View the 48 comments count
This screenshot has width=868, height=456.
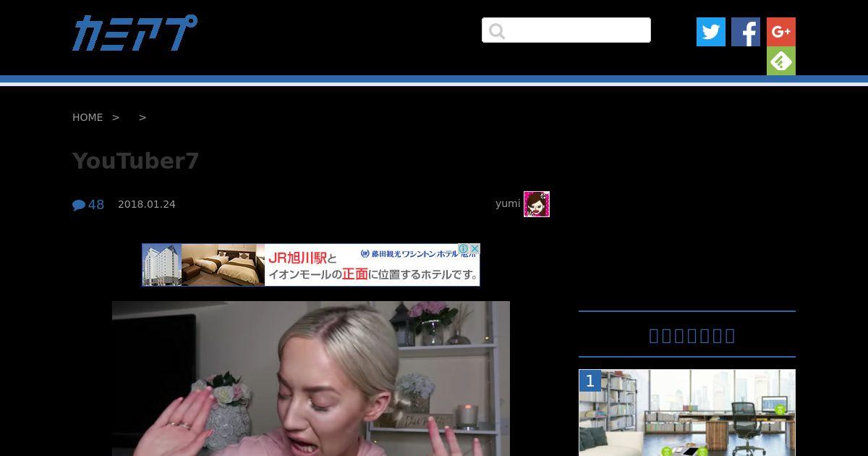coord(96,205)
